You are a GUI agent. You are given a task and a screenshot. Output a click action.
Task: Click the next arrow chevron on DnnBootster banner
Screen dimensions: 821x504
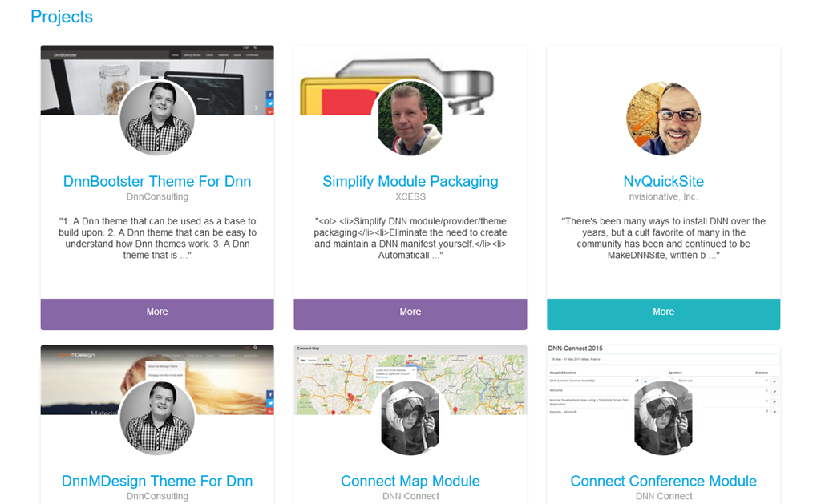click(256, 107)
